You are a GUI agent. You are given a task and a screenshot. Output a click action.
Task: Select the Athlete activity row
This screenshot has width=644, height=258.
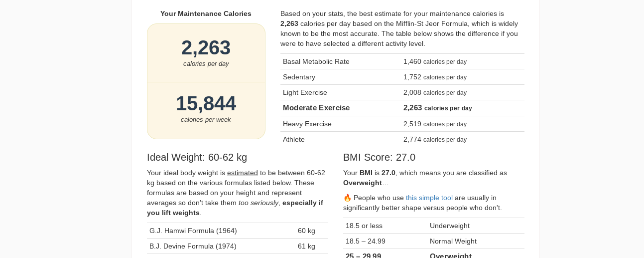pyautogui.click(x=402, y=139)
